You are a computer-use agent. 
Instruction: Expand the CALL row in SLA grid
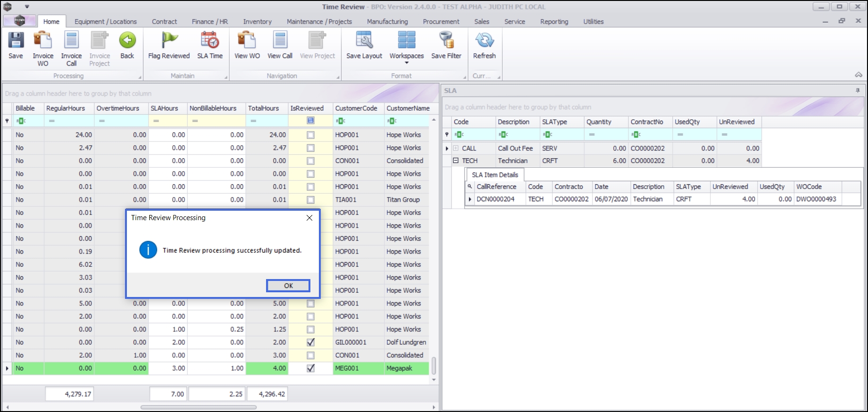click(456, 148)
